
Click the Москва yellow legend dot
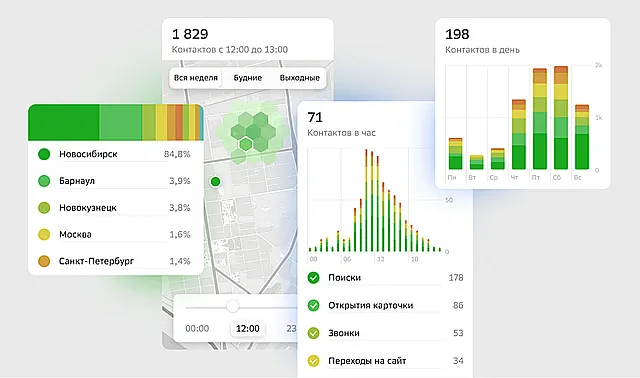[44, 234]
